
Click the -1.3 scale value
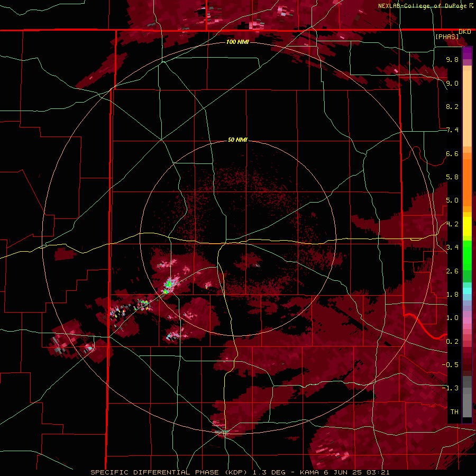(450, 389)
